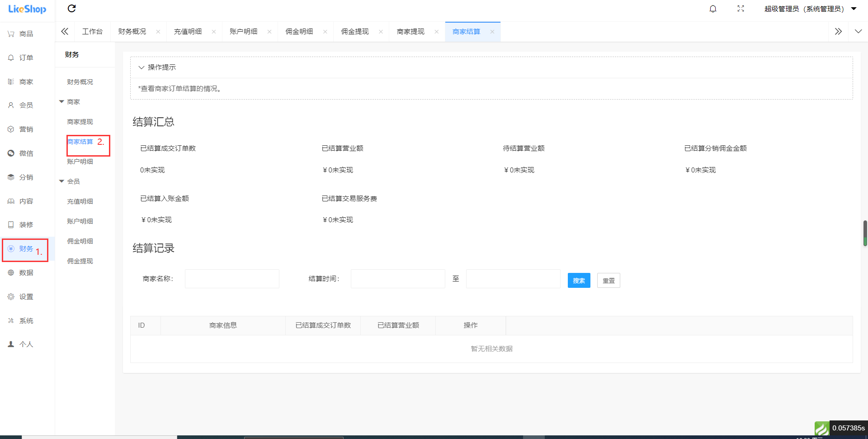Image resolution: width=868 pixels, height=439 pixels.
Task: Collapse the side menu with double-left arrow
Action: pos(65,31)
